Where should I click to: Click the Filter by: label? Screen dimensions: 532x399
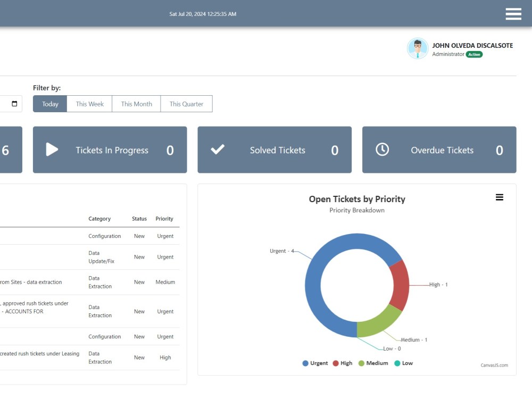(47, 88)
